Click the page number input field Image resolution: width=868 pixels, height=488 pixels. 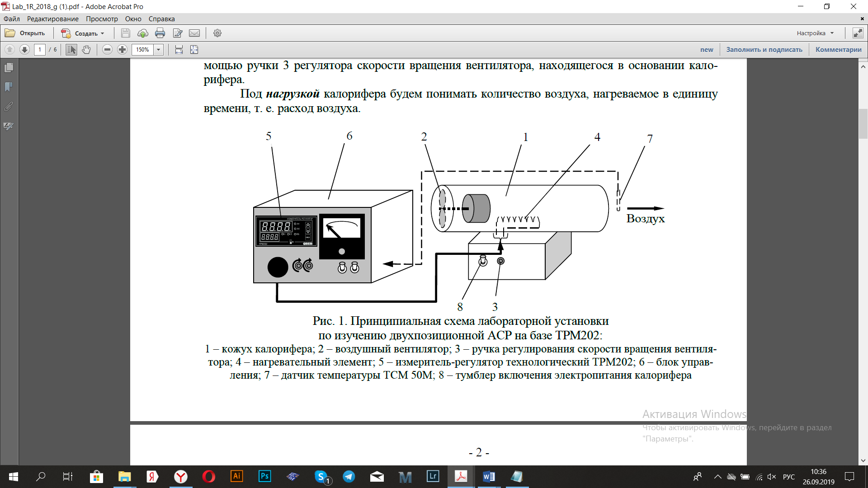[40, 50]
